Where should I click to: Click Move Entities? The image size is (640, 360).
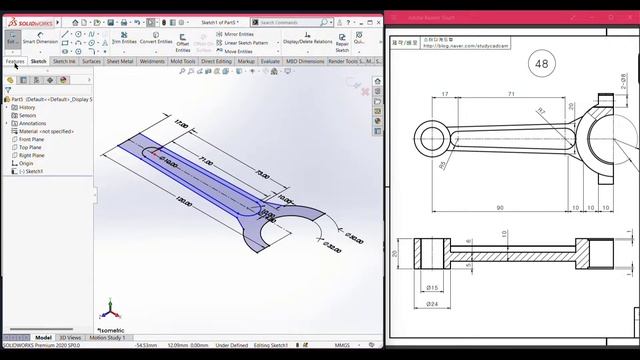pos(234,51)
